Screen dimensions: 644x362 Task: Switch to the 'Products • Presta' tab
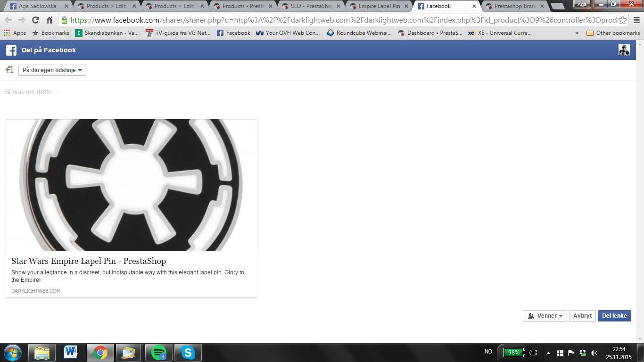[243, 6]
